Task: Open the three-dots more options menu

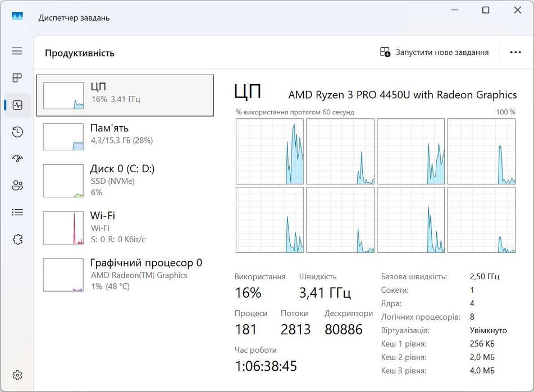Action: (x=515, y=52)
